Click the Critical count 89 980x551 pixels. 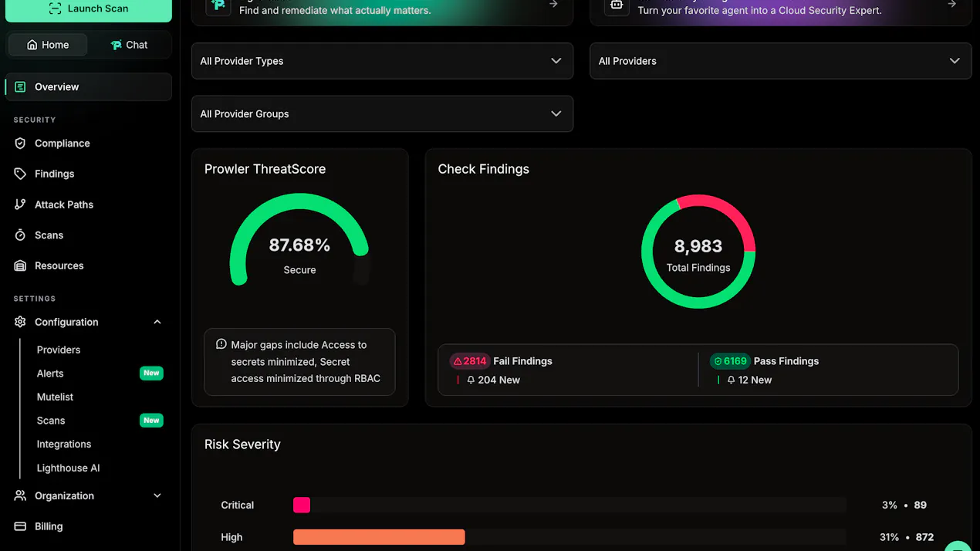point(921,505)
